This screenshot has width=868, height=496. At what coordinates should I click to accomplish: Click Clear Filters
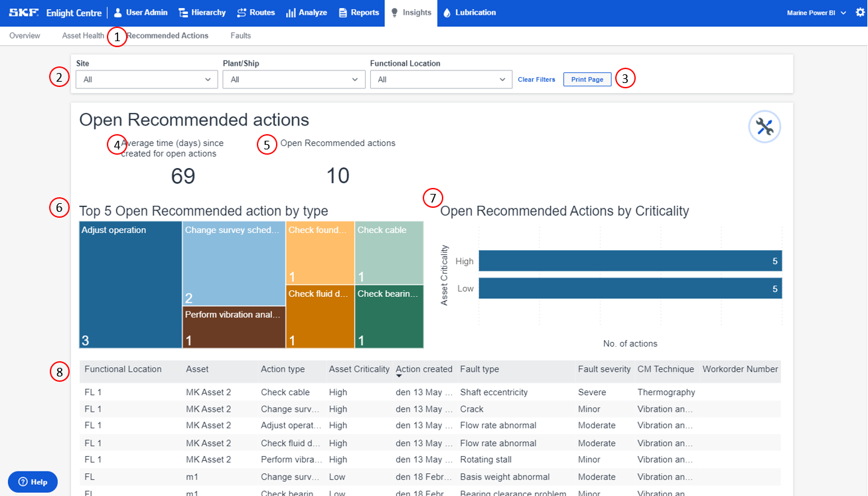pyautogui.click(x=536, y=79)
